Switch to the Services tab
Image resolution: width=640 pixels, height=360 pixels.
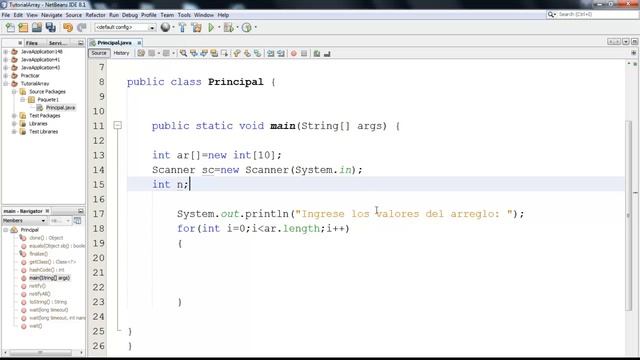58,43
